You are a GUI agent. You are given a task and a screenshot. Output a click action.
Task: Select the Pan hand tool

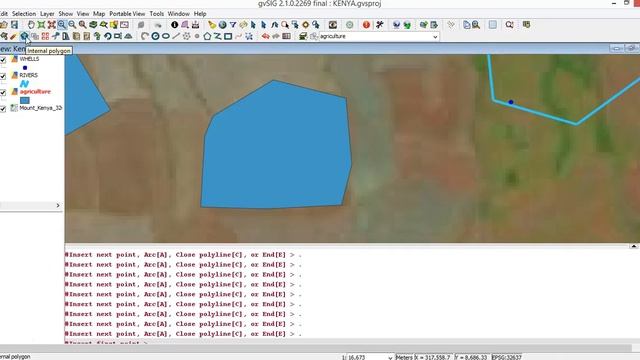(x=31, y=25)
